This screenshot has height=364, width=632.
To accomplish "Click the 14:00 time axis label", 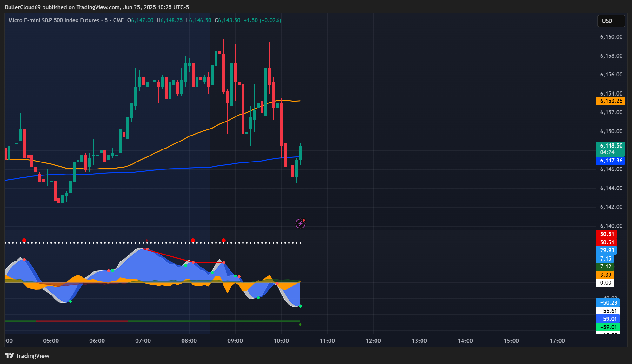I will tap(465, 341).
